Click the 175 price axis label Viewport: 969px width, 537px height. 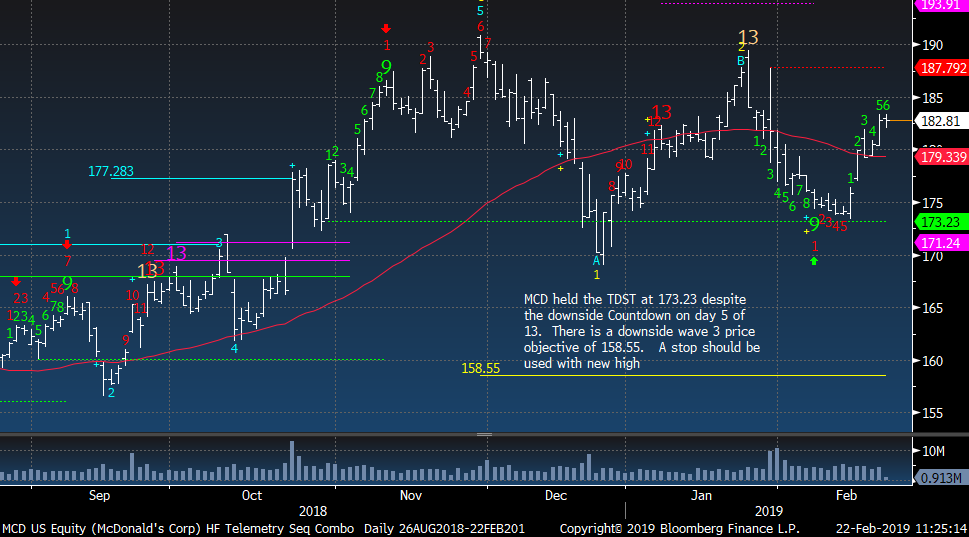click(x=933, y=203)
